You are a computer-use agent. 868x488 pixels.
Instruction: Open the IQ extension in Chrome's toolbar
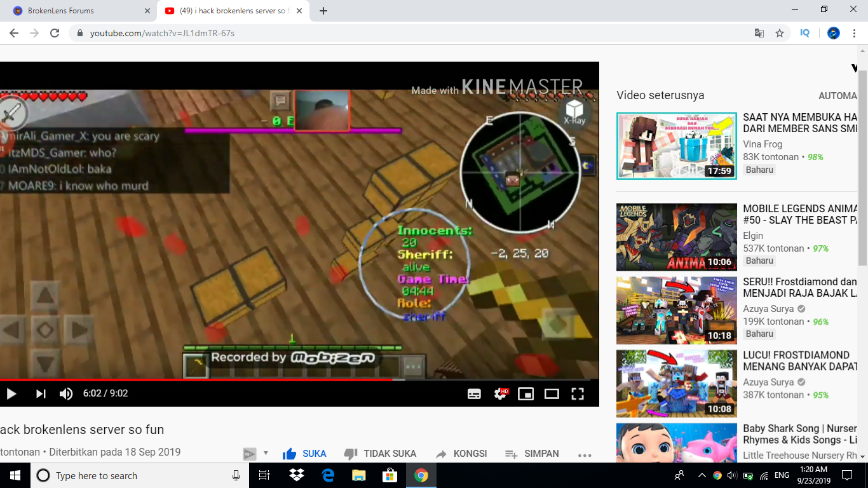[805, 33]
